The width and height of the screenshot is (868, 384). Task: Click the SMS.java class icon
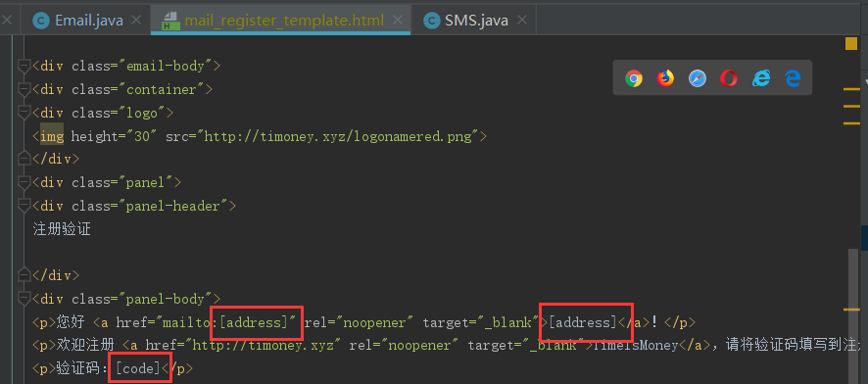coord(431,21)
